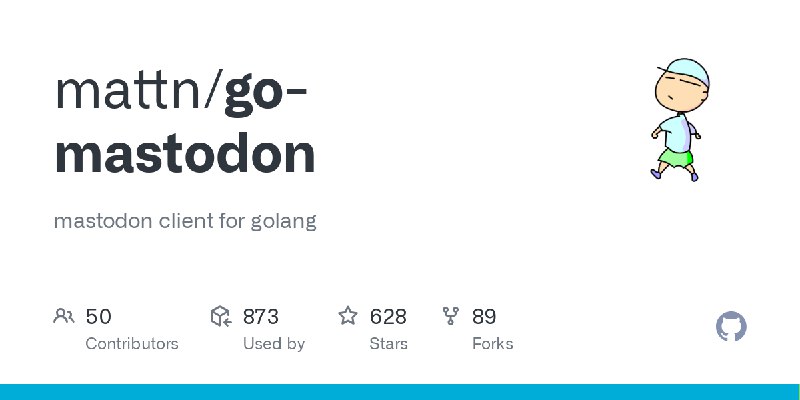Click the Stars star icon

[348, 317]
